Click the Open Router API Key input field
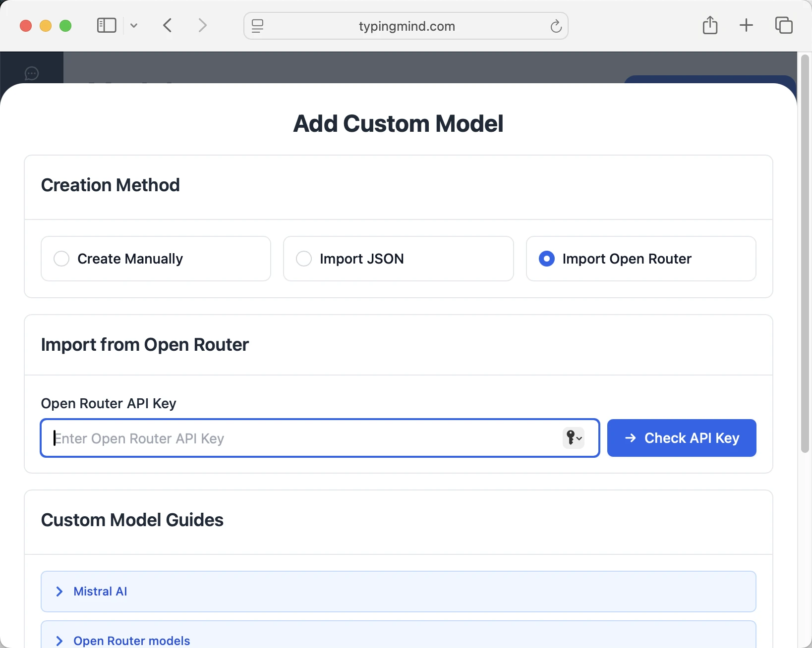Viewport: 812px width, 648px height. tap(297, 438)
